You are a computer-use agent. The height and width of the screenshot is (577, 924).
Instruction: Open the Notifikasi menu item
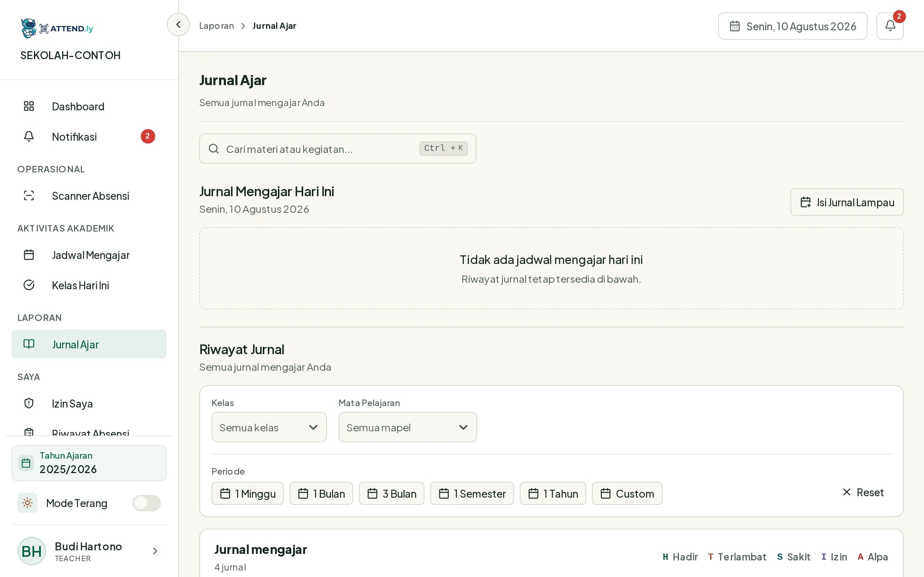[x=89, y=137]
